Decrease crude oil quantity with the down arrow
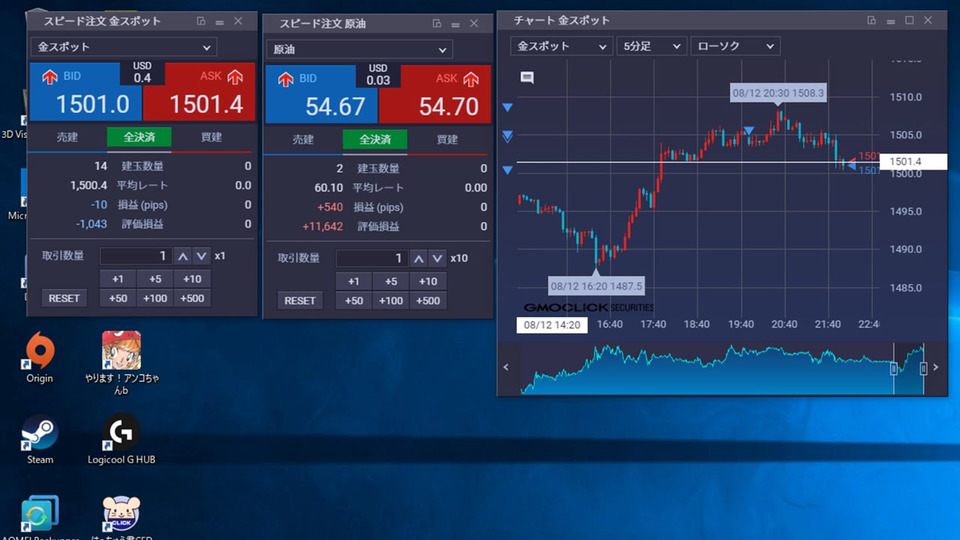This screenshot has height=540, width=960. (437, 258)
